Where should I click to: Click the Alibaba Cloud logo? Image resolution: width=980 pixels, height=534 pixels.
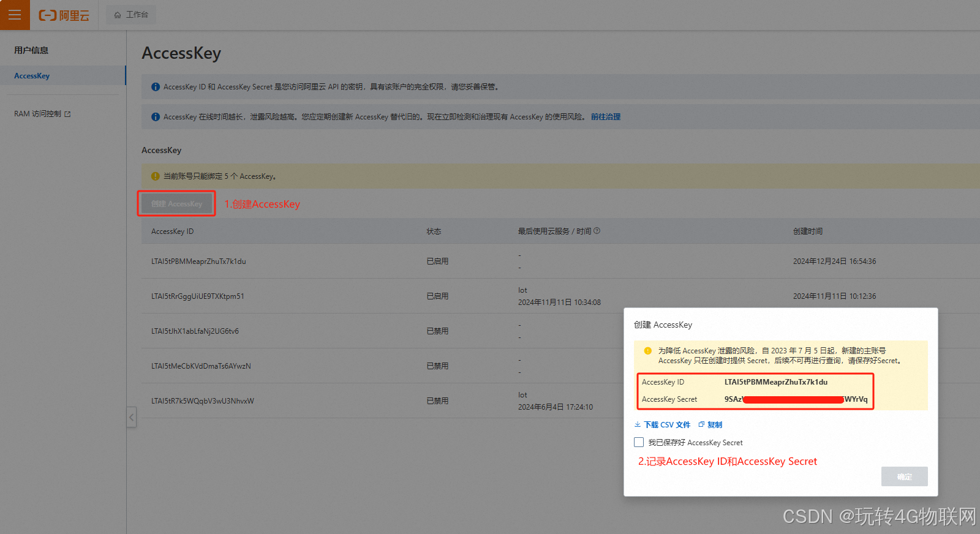(64, 15)
